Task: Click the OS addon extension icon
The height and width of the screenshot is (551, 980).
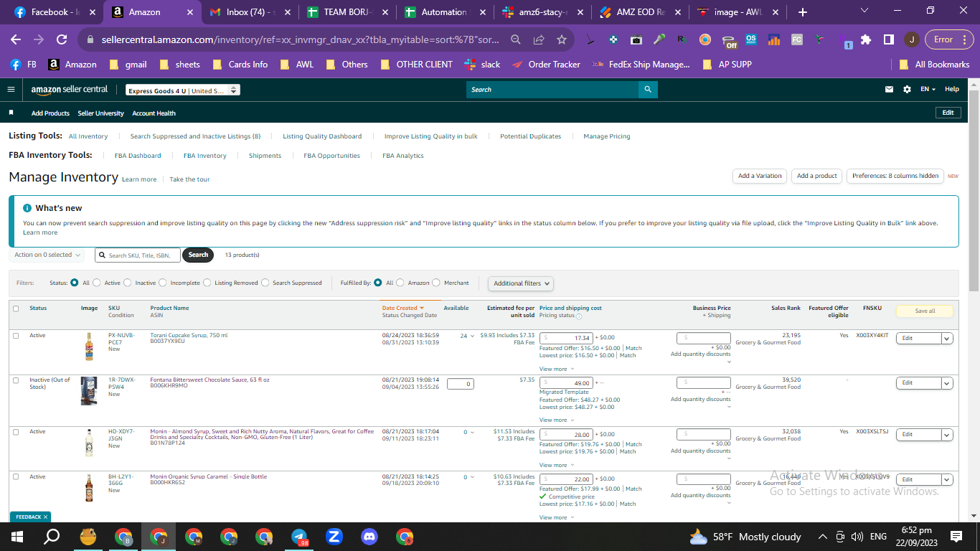Action: tap(751, 40)
